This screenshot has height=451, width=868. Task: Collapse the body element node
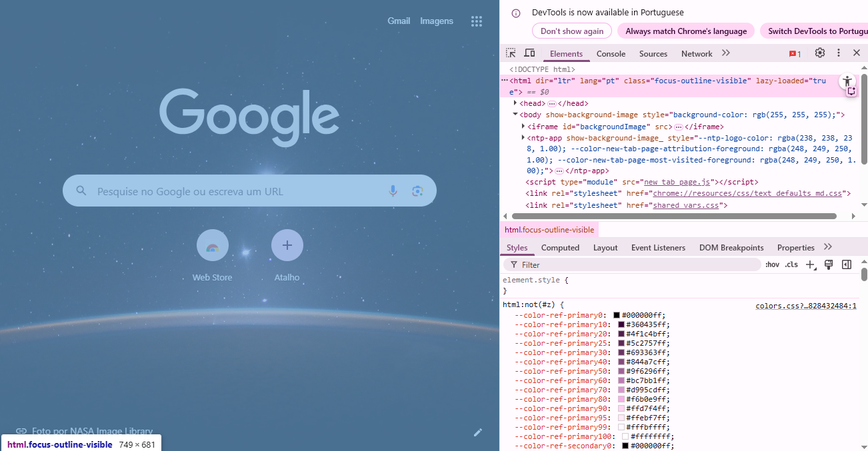[x=515, y=115]
